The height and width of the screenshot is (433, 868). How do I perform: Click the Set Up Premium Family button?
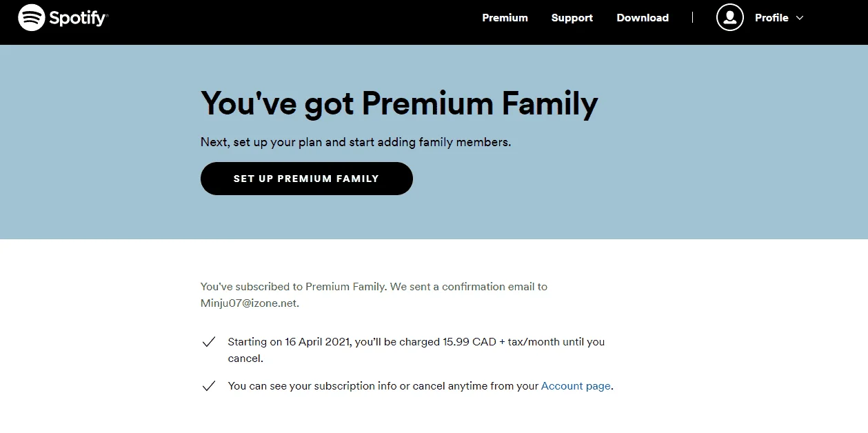[306, 179]
